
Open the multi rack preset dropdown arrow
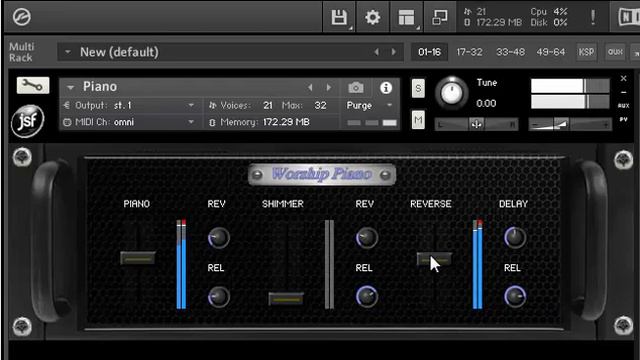coord(68,52)
